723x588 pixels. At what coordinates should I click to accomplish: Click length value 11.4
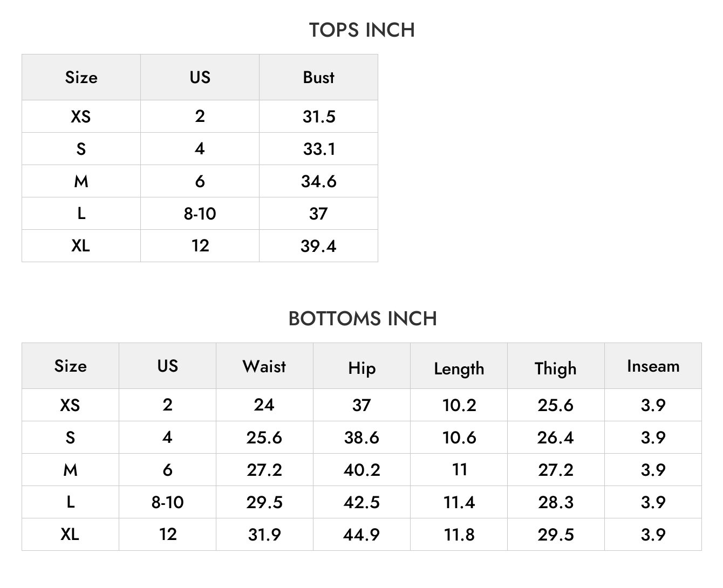tap(459, 502)
